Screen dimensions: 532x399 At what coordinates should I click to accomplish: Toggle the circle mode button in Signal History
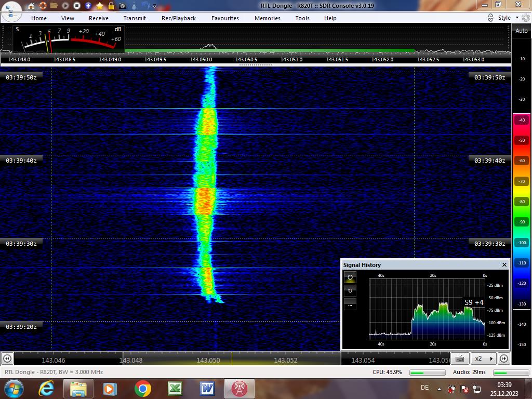coord(350,277)
